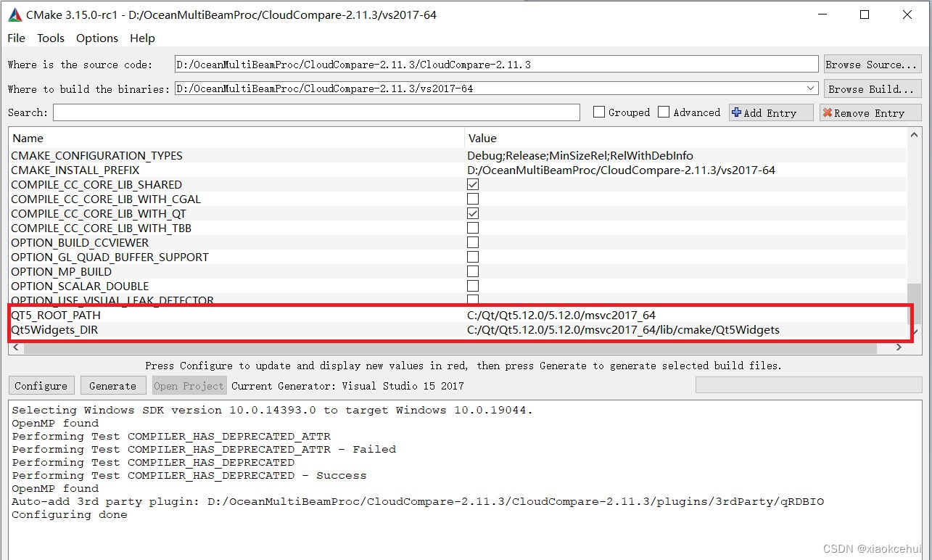Enable OPTION_MP_BUILD
Image resolution: width=932 pixels, height=560 pixels.
(x=472, y=271)
